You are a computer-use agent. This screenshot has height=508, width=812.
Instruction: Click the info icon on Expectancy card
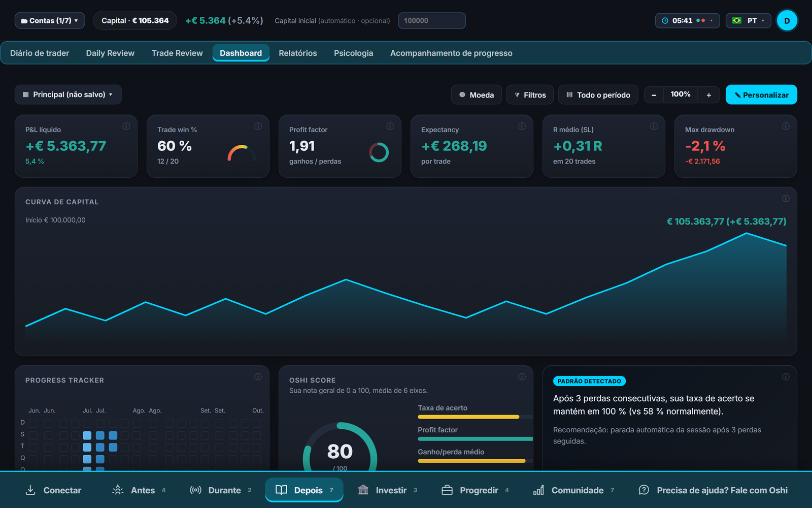[522, 126]
